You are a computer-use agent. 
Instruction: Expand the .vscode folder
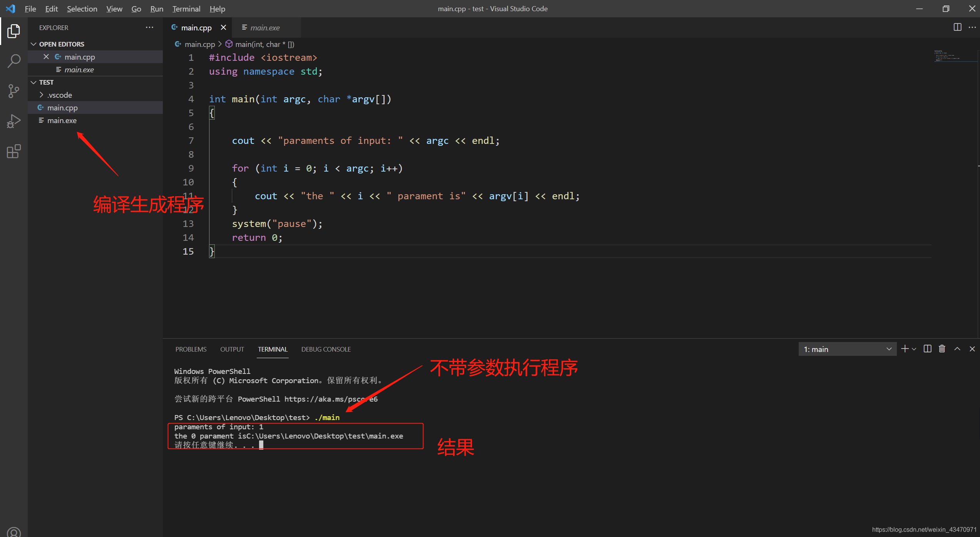click(x=60, y=95)
